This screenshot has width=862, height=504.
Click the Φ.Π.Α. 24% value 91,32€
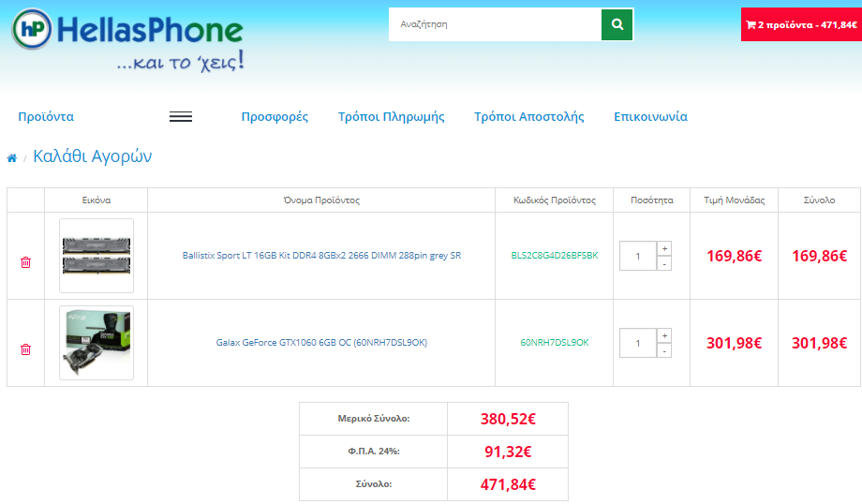508,452
